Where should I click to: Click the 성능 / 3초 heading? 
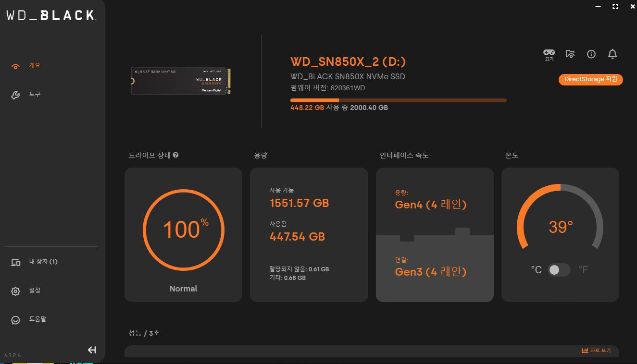click(144, 333)
